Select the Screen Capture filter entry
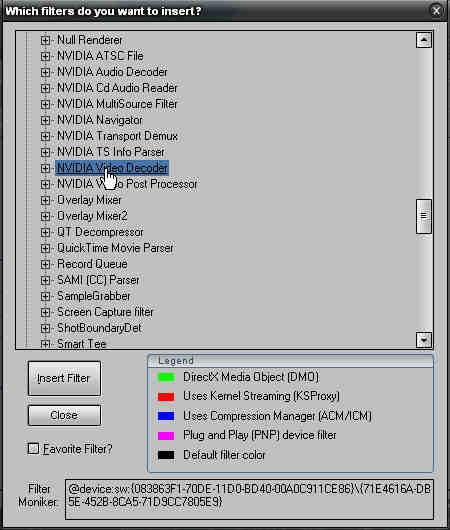Screen dimensions: 450x530 point(105,312)
